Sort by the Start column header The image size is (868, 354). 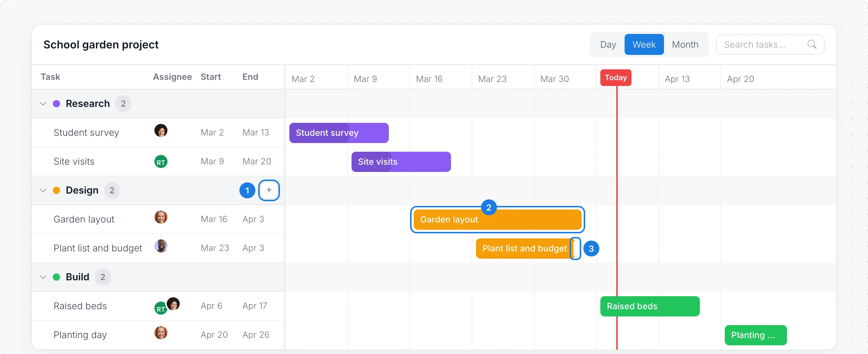click(211, 77)
